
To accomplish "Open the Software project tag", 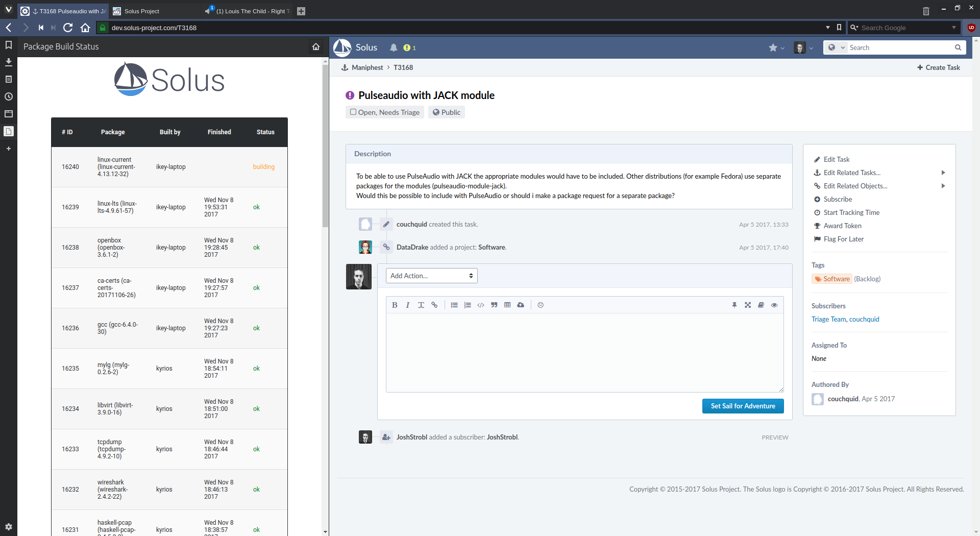I will coord(832,279).
